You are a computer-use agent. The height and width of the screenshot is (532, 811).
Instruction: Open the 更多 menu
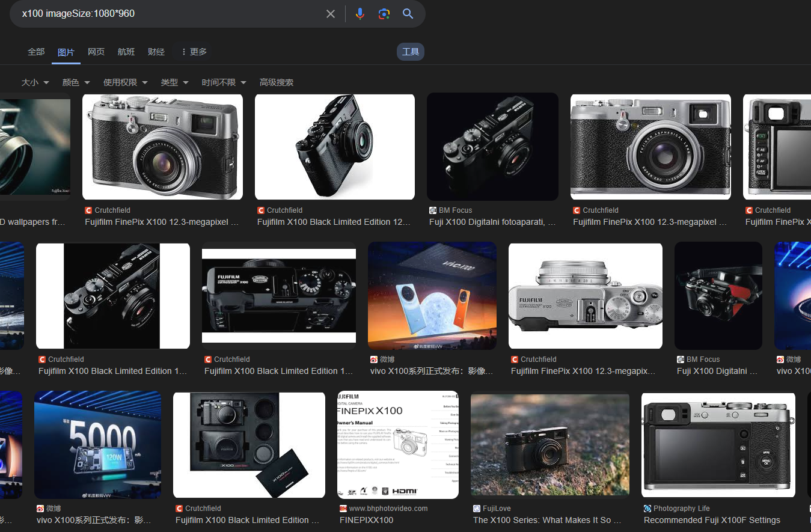click(194, 52)
